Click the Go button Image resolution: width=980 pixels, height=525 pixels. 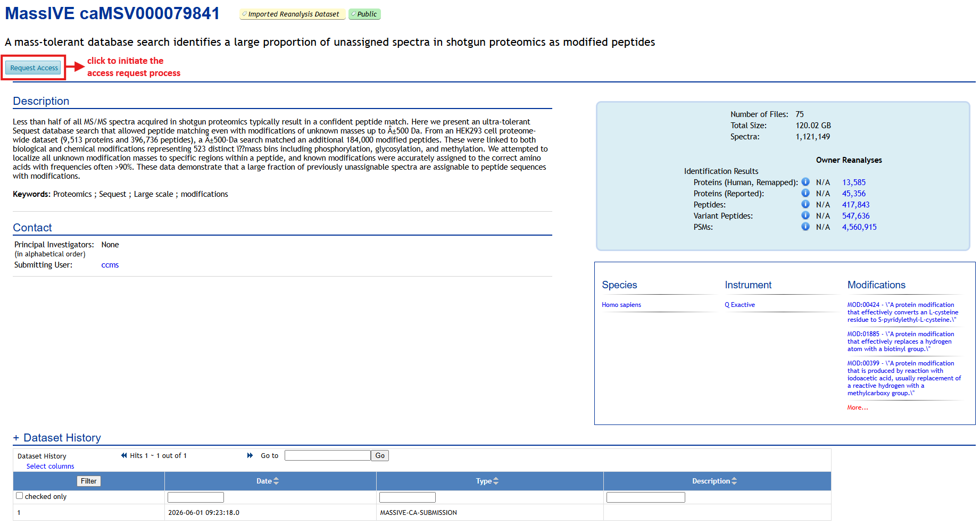[380, 455]
